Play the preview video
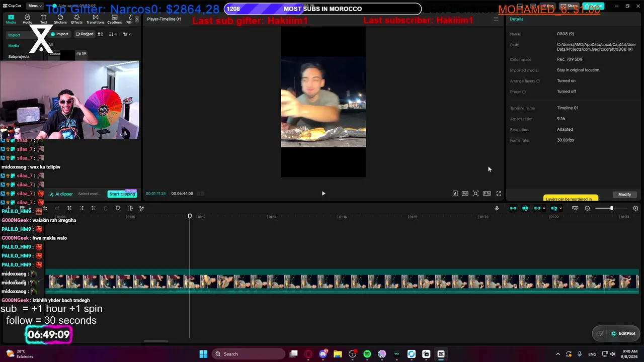644x362 pixels. click(x=324, y=194)
